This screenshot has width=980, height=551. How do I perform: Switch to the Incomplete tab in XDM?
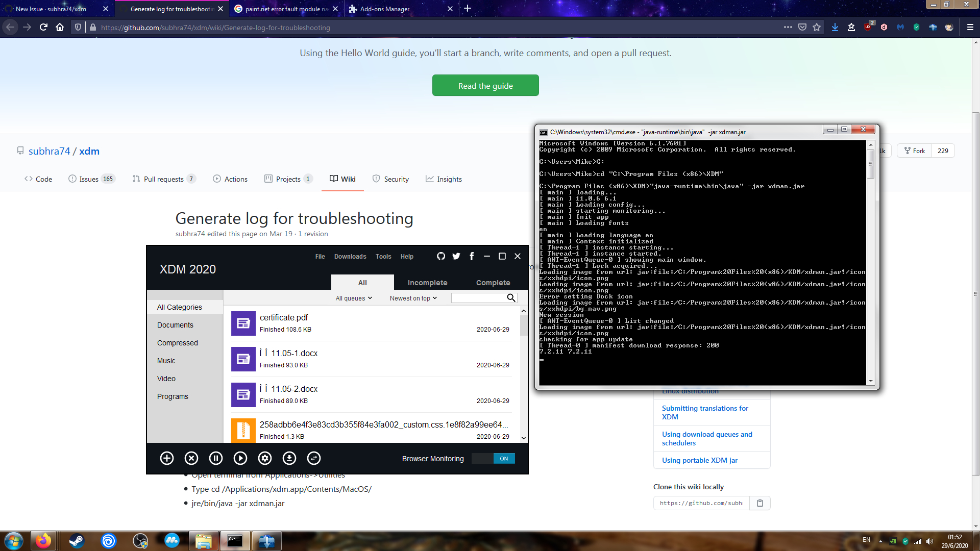(x=427, y=283)
